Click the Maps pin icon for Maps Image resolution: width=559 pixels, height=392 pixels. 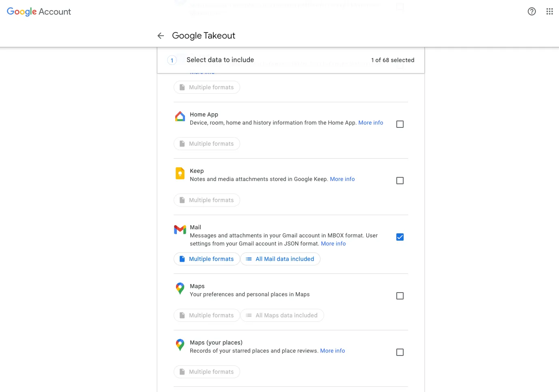[180, 289]
